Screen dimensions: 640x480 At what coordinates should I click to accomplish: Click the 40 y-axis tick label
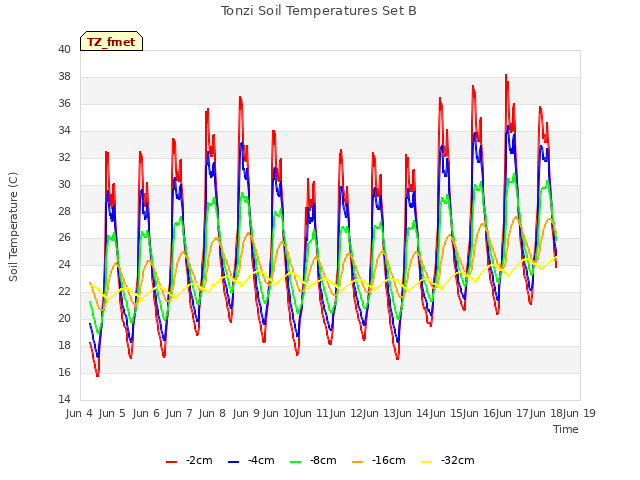click(64, 50)
